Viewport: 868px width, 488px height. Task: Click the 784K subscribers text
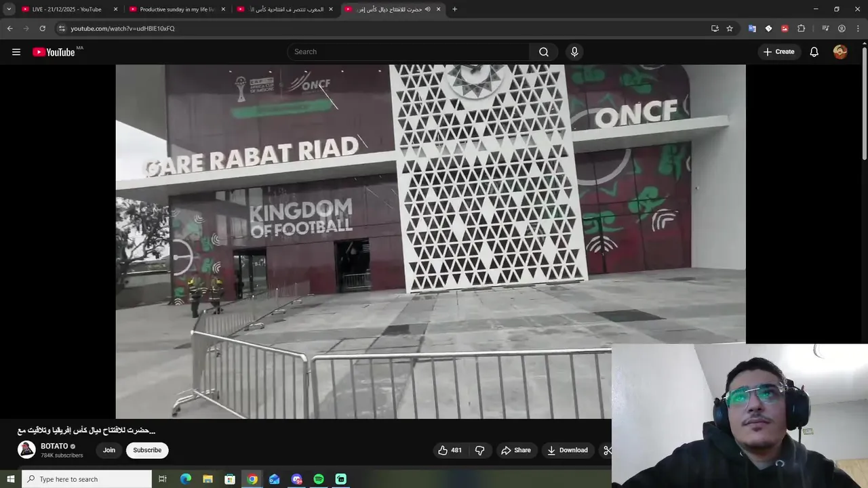pyautogui.click(x=62, y=455)
